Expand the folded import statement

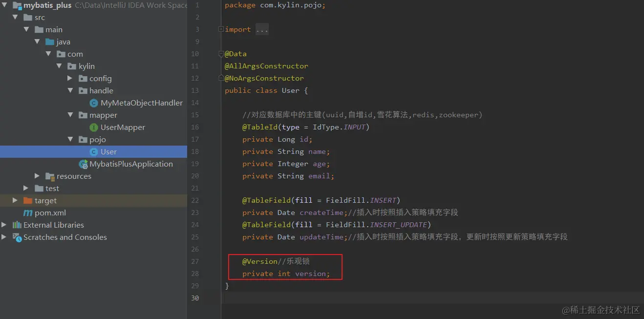point(221,30)
